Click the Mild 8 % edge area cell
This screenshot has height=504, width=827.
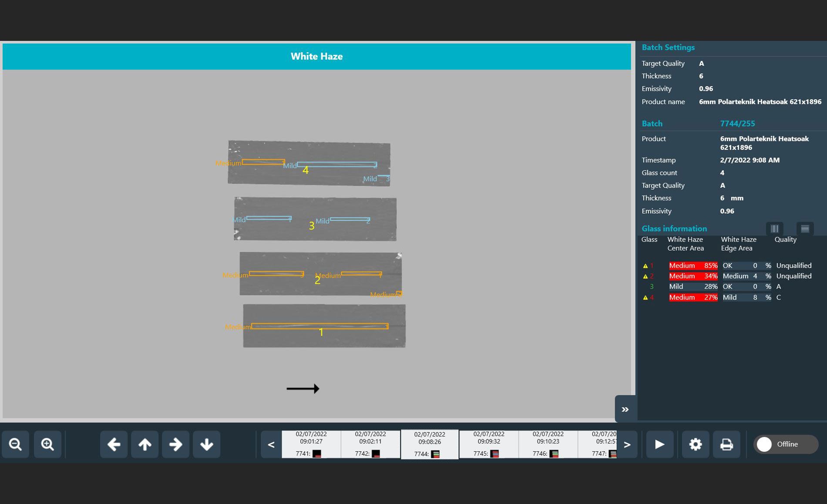point(747,297)
